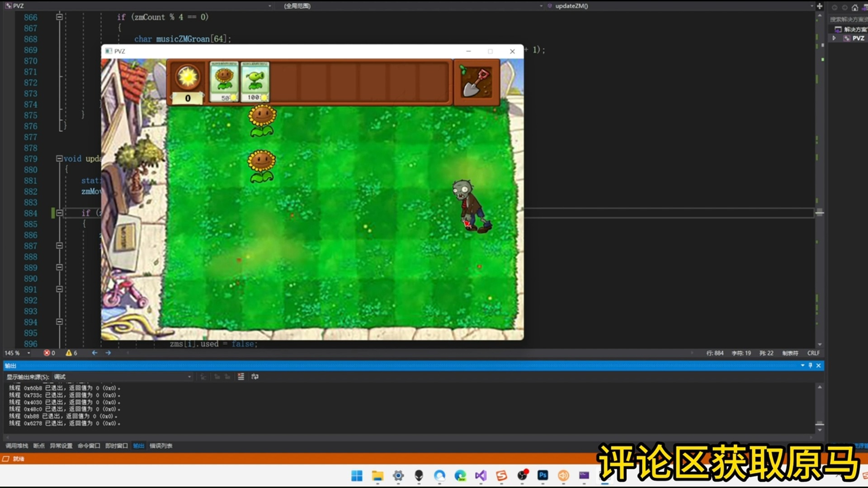868x488 pixels.
Task: Select the Sunflower seed card
Action: [x=224, y=81]
